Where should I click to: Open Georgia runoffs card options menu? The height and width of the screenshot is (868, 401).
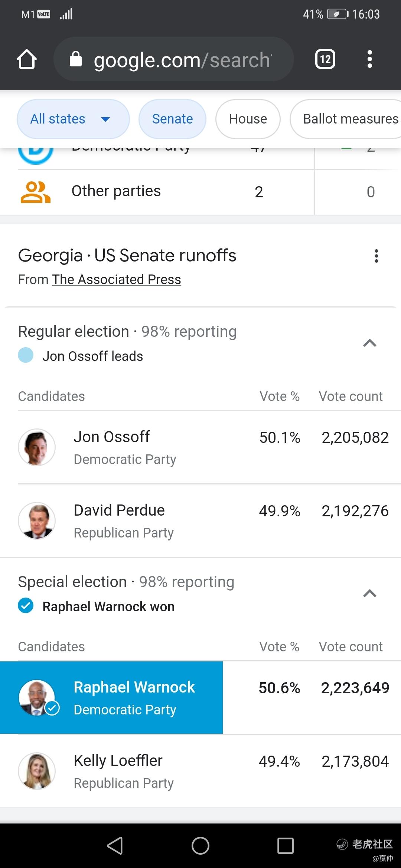point(376,256)
